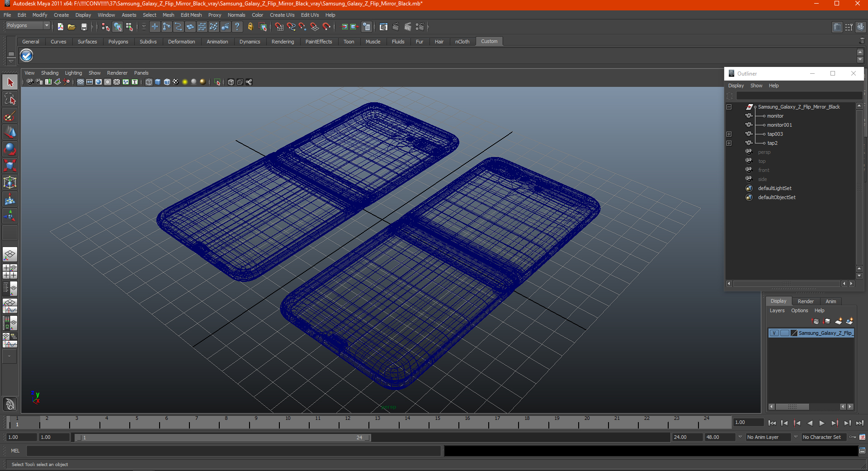
Task: Open the Outliner Show menu
Action: pyautogui.click(x=756, y=86)
